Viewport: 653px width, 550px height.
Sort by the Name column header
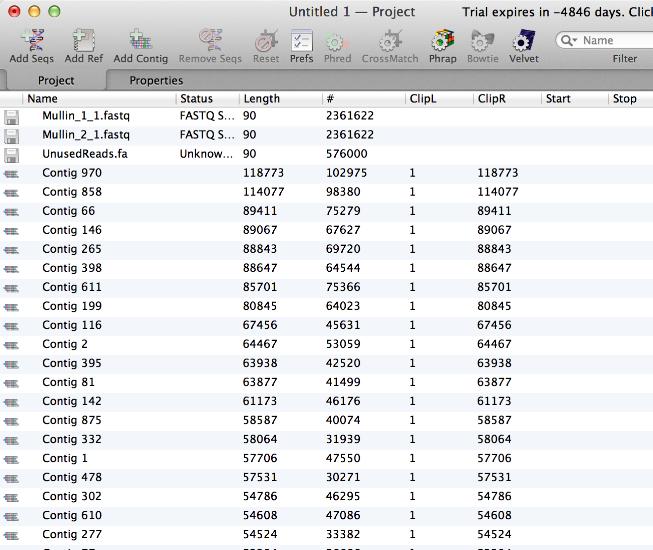100,99
